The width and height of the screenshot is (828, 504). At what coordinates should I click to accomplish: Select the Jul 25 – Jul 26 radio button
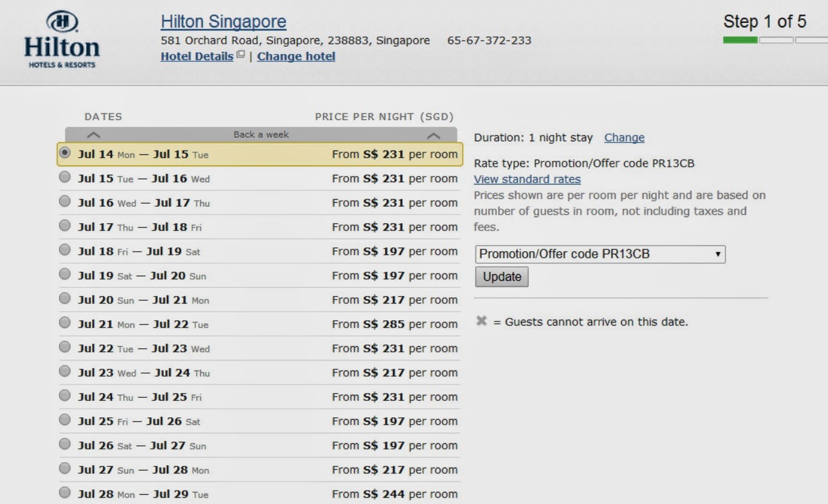(65, 420)
